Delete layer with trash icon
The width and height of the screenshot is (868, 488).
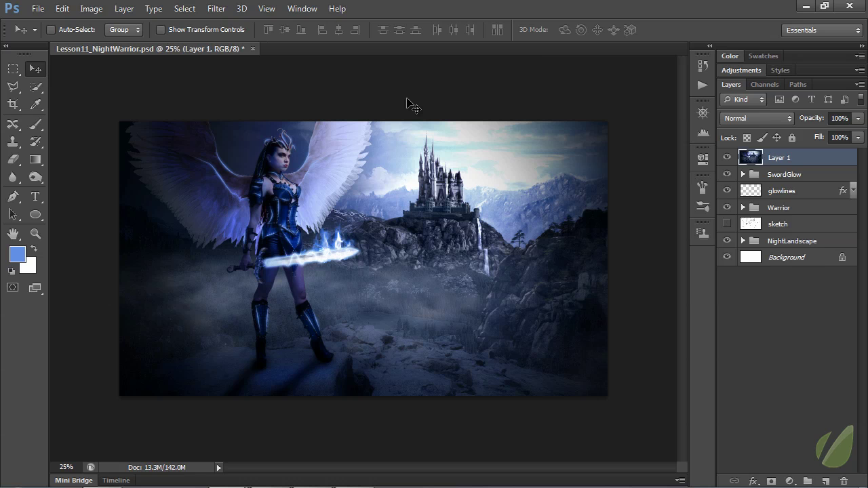click(844, 481)
